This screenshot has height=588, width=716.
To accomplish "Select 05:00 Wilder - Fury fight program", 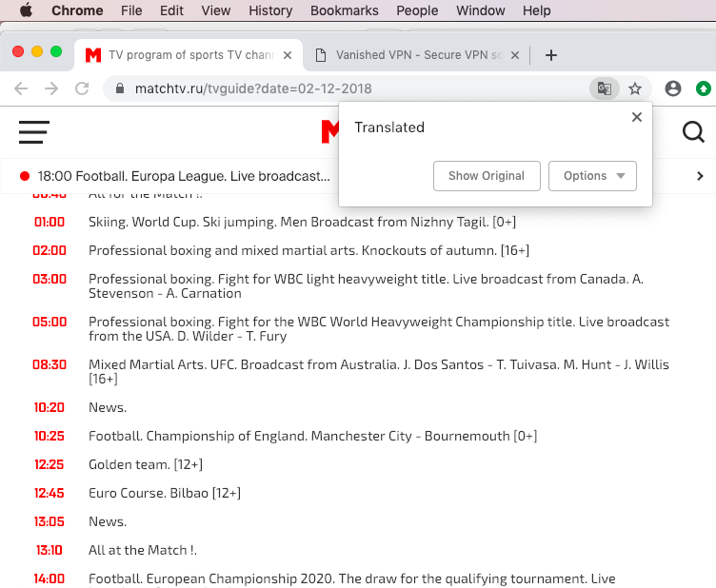I will point(379,329).
